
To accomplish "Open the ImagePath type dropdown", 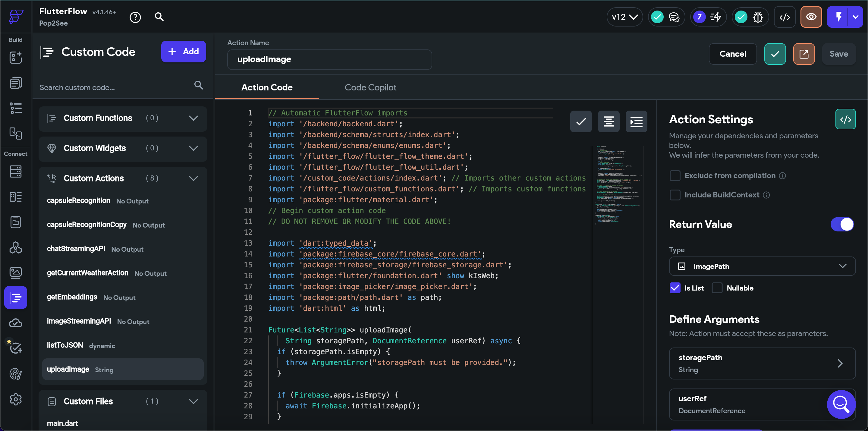I will [x=762, y=266].
